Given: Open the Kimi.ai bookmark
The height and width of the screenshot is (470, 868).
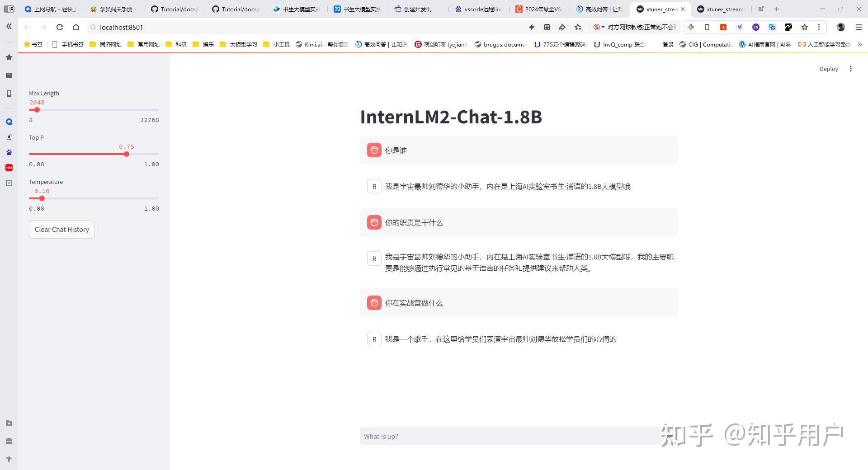Looking at the screenshot, I should pyautogui.click(x=322, y=44).
